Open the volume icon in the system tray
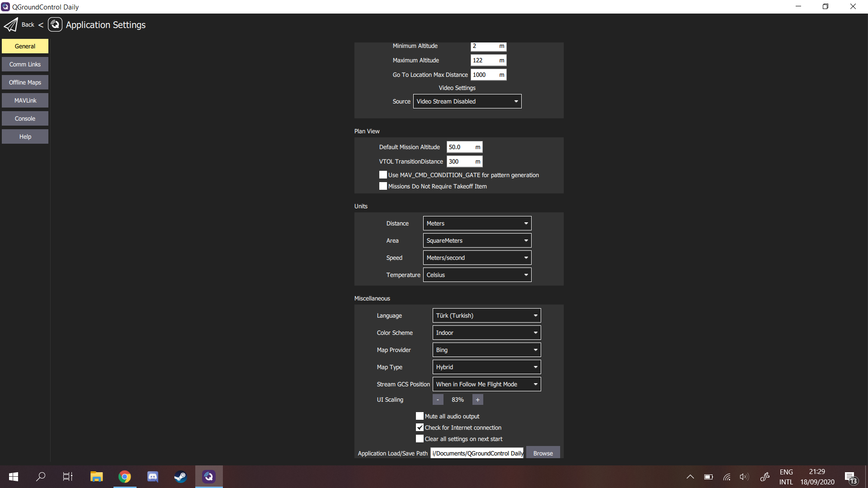 744,476
